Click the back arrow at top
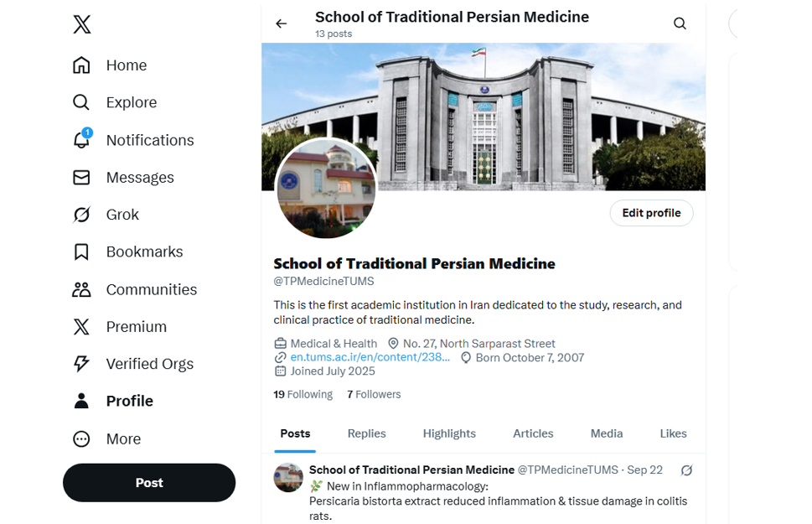This screenshot has width=812, height=524. pyautogui.click(x=282, y=23)
